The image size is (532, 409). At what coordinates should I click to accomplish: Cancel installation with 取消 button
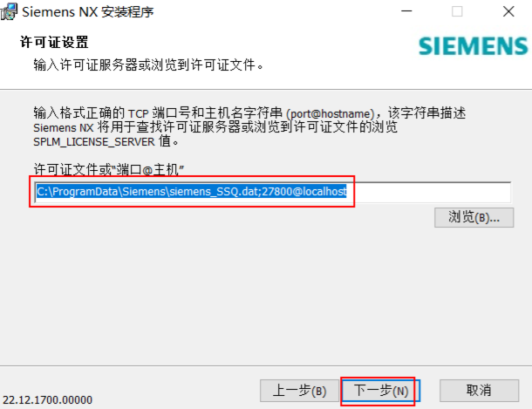[x=479, y=391]
